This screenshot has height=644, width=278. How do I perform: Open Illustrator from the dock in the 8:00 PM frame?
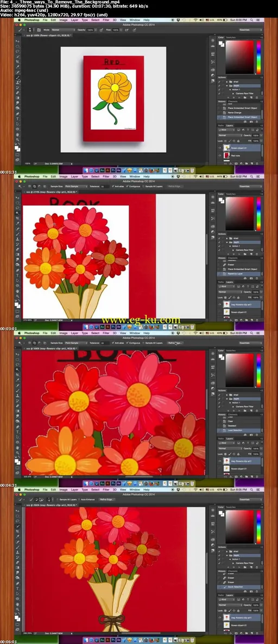pyautogui.click(x=108, y=170)
